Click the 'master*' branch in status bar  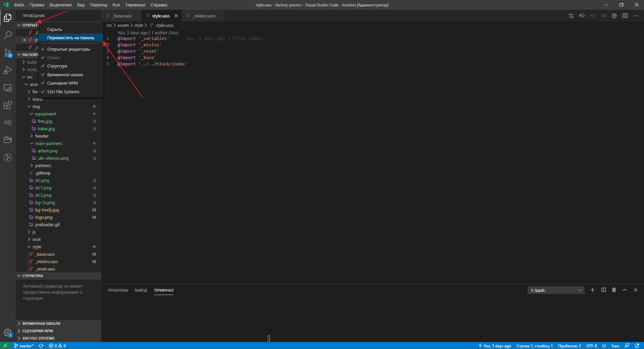click(23, 346)
